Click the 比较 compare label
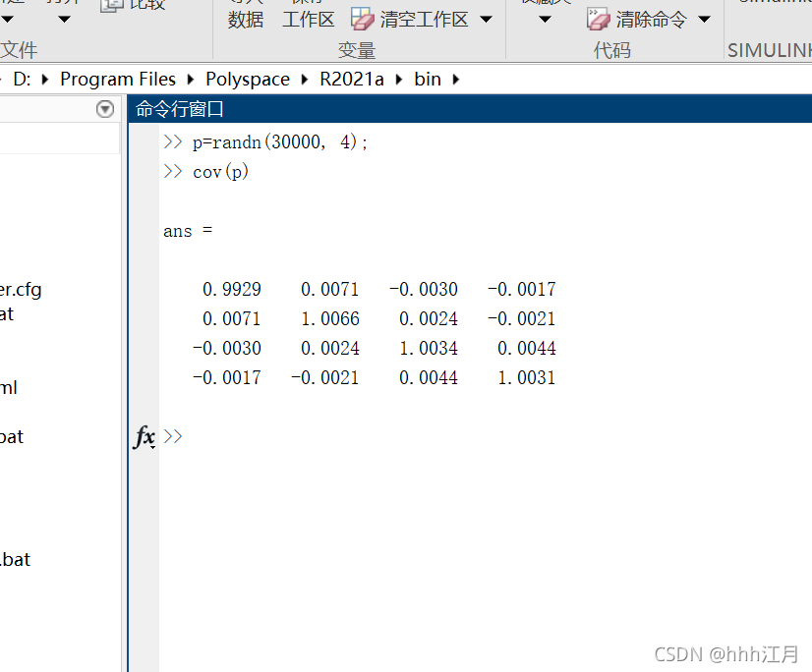 click(x=147, y=5)
